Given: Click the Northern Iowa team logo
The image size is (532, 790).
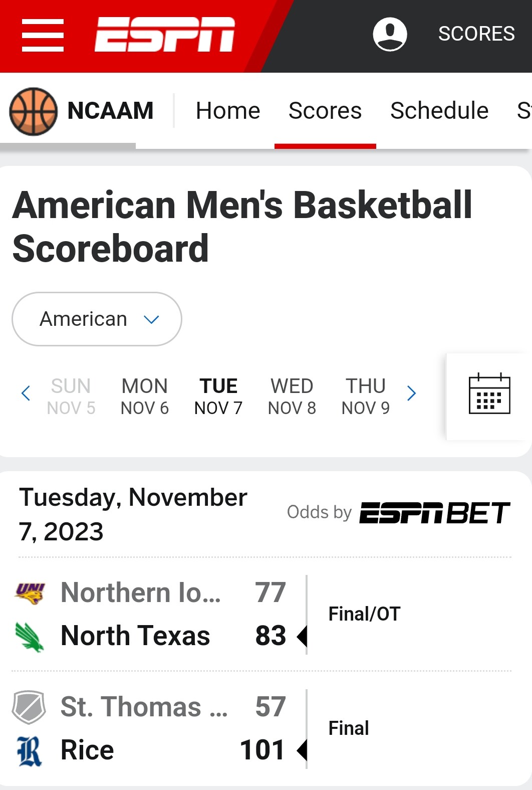Looking at the screenshot, I should [30, 593].
